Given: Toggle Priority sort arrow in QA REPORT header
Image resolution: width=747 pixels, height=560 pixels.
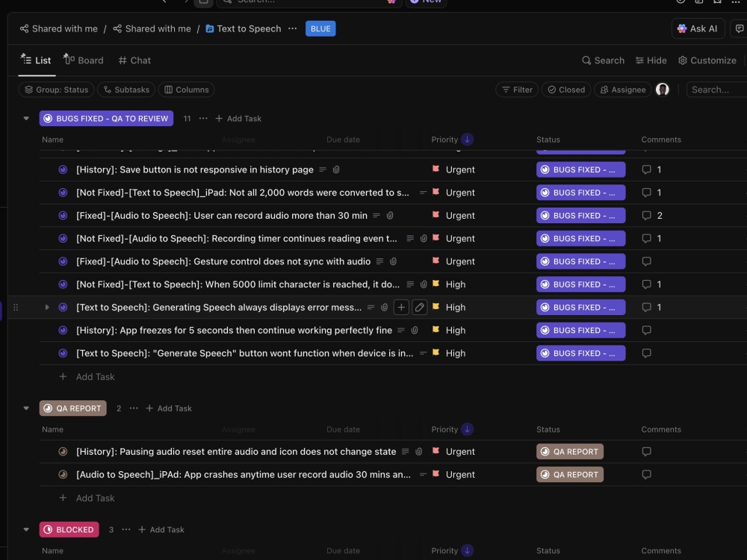Looking at the screenshot, I should point(468,429).
